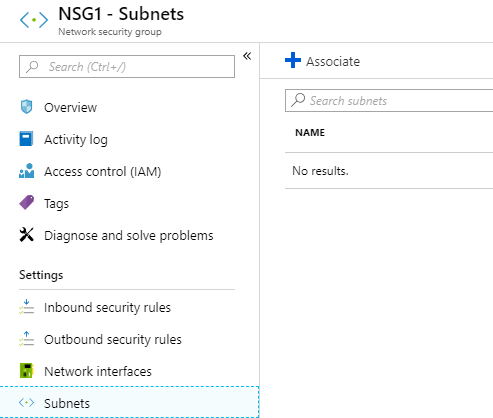Focus the Search (Ctrl+/) field
The height and width of the screenshot is (418, 493).
tap(127, 67)
